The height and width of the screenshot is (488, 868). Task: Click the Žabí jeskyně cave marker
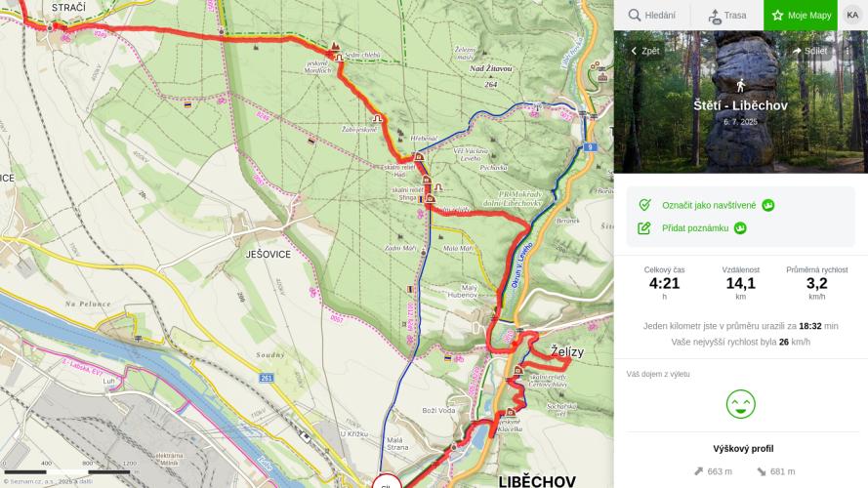(379, 119)
